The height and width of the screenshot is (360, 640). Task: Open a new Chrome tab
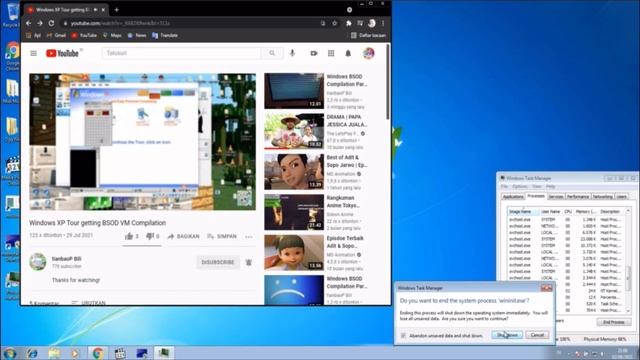point(116,9)
